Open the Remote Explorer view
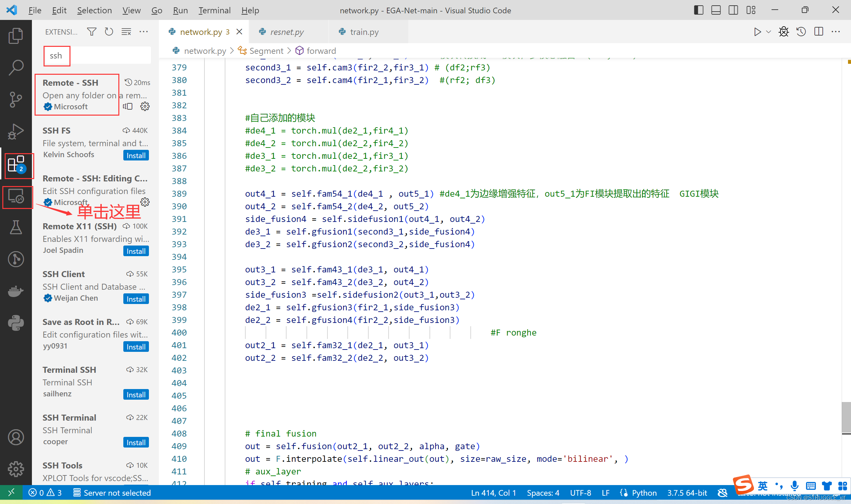 [x=16, y=197]
